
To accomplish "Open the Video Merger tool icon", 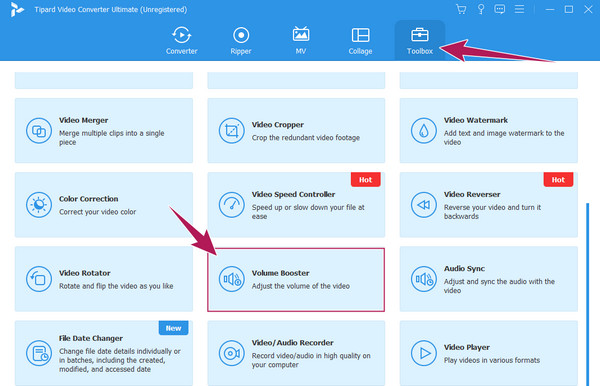I will (x=39, y=131).
